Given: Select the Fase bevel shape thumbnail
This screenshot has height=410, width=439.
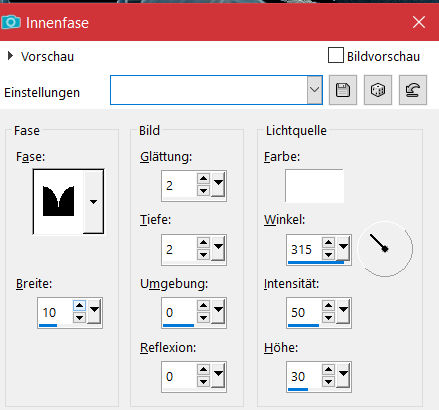Looking at the screenshot, I should pos(59,202).
